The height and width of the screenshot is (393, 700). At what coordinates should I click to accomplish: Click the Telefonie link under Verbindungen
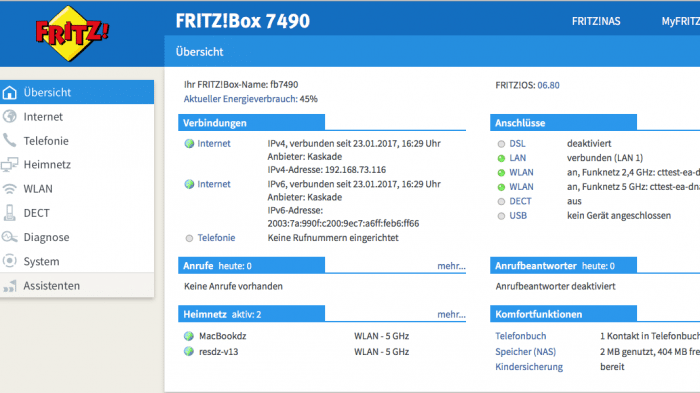[217, 238]
